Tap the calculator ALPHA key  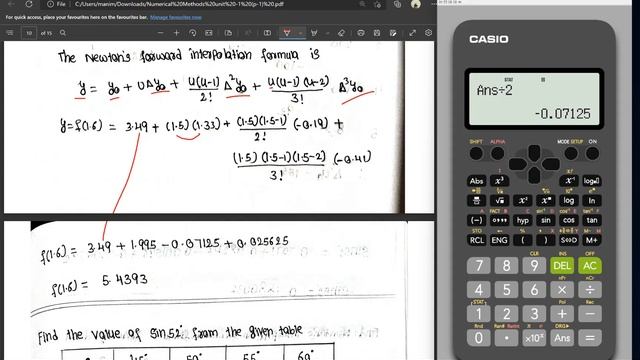(x=497, y=153)
